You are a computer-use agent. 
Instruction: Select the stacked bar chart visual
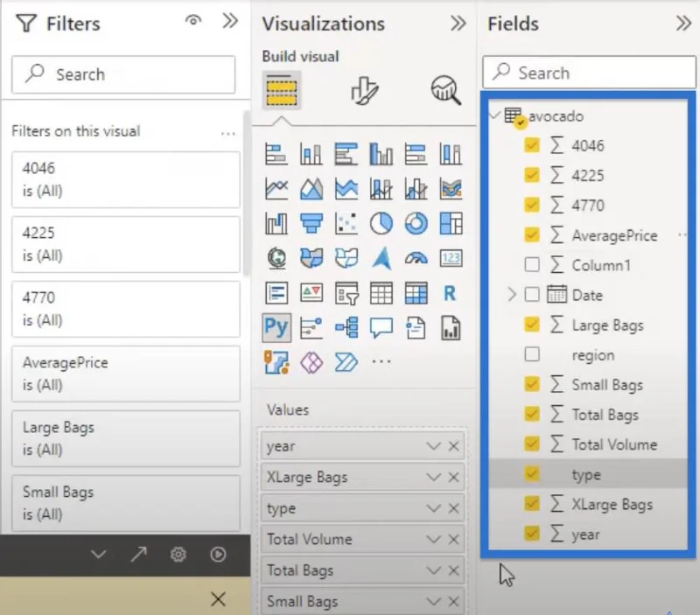[276, 154]
